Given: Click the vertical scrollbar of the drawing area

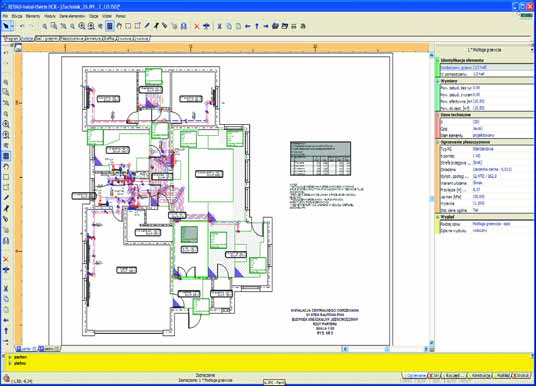Looking at the screenshot, I should [431, 198].
